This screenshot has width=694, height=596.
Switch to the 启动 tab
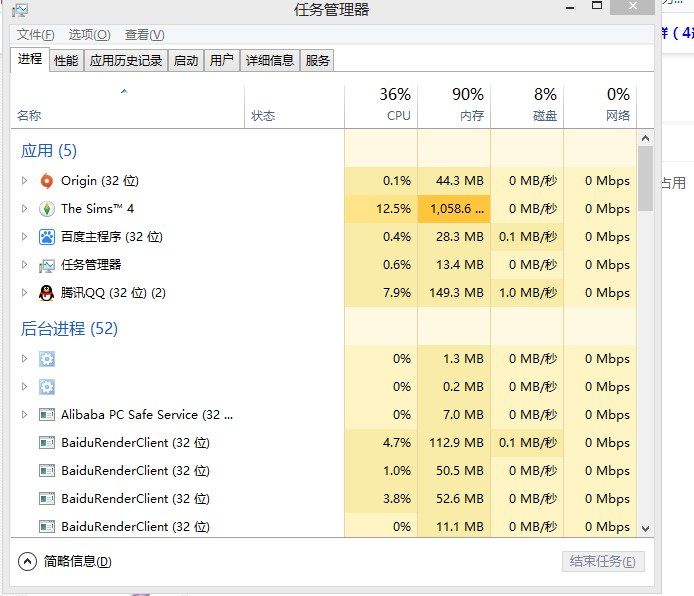186,60
